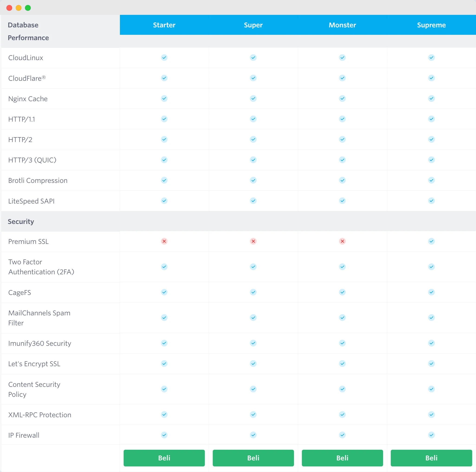
Task: Click the red cross for Premium SSL under Monster
Action: click(343, 241)
